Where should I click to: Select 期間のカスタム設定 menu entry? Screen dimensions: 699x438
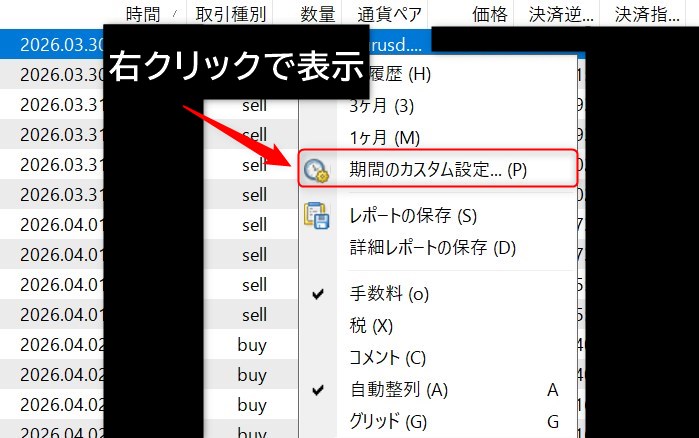click(438, 169)
